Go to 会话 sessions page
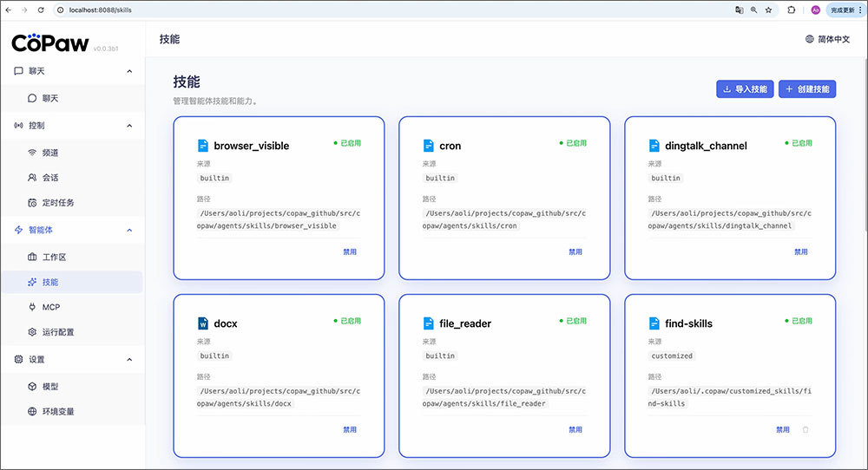The image size is (868, 470). [x=72, y=178]
